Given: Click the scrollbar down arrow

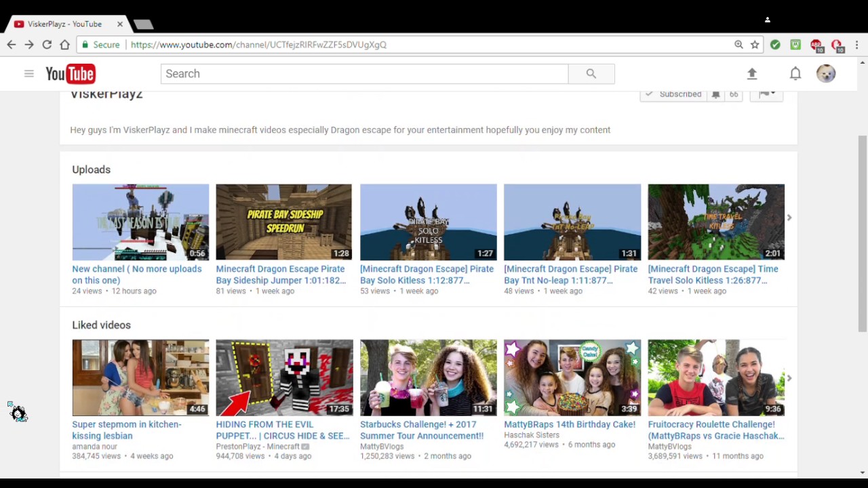Looking at the screenshot, I should click(863, 472).
